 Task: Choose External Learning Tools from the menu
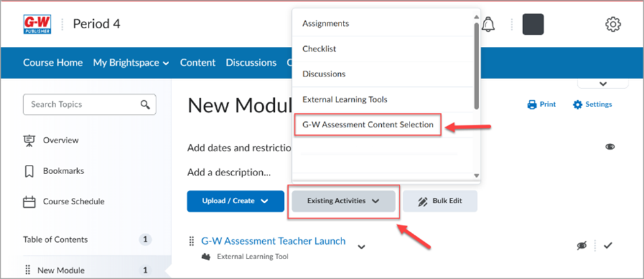click(345, 100)
